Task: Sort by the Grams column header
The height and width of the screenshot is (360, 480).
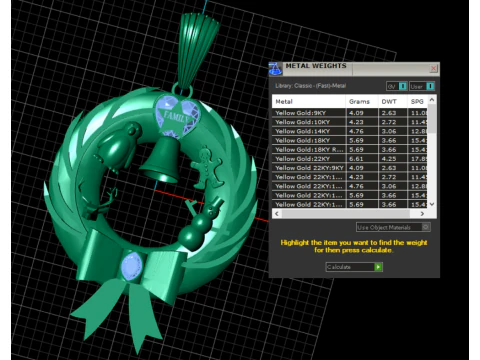Action: (x=362, y=101)
